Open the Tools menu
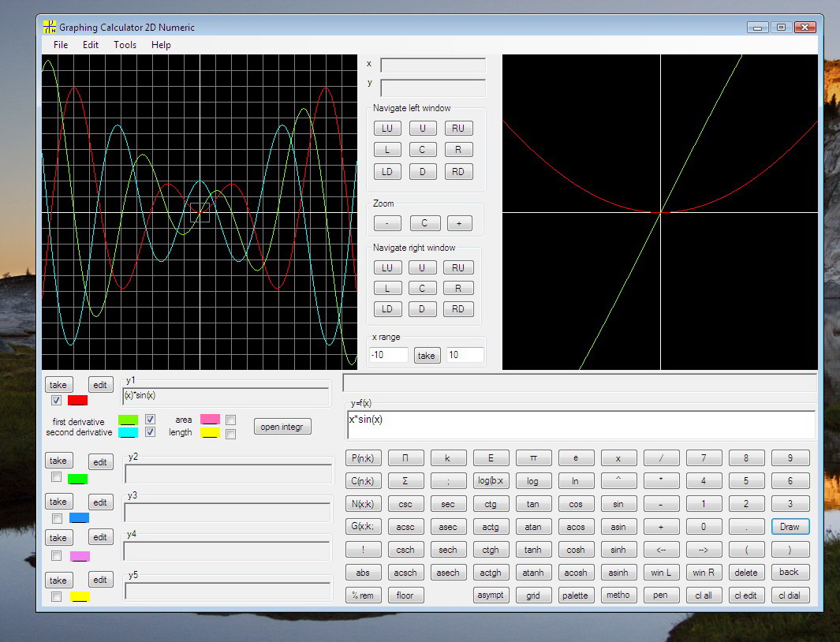Image resolution: width=840 pixels, height=642 pixels. 125,45
